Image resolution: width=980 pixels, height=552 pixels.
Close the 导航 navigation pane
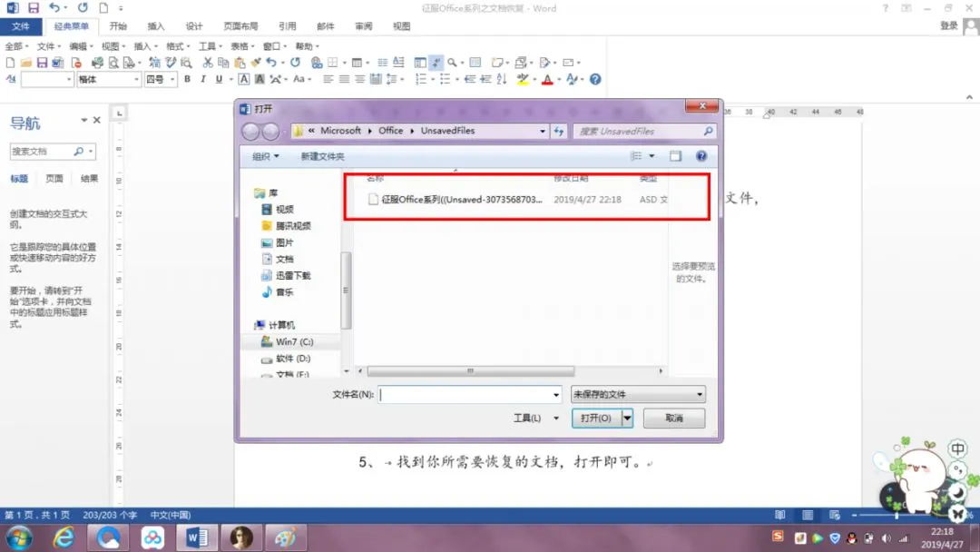97,120
